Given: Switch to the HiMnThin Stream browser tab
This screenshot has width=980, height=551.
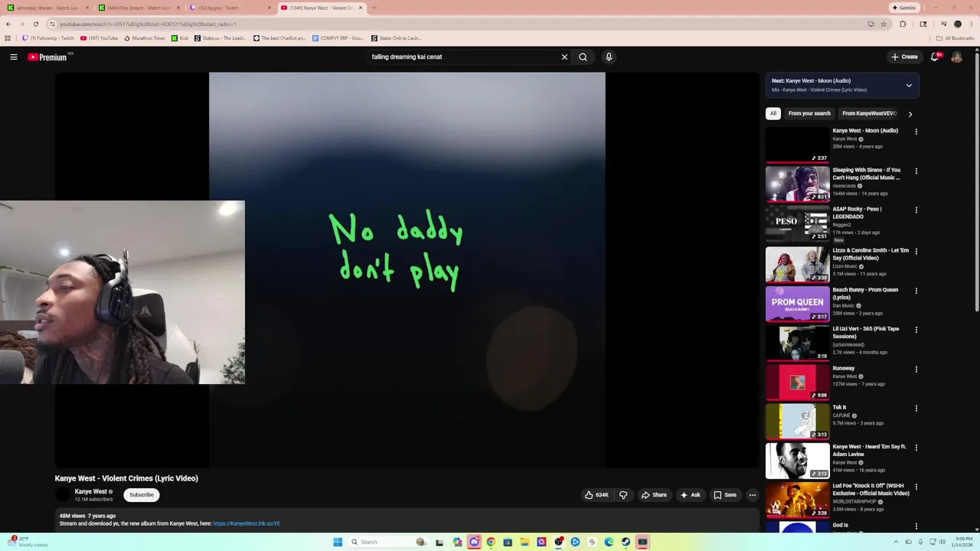Looking at the screenshot, I should pyautogui.click(x=139, y=8).
